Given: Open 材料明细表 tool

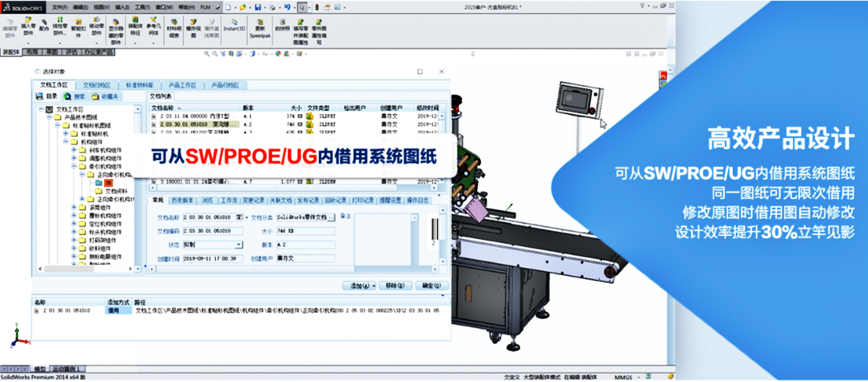Looking at the screenshot, I should click(174, 27).
